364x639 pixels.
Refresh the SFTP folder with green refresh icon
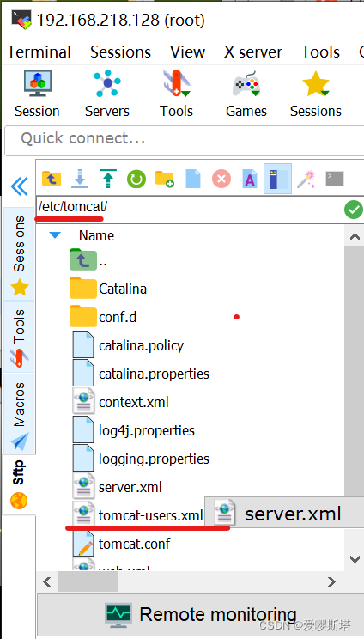click(x=136, y=179)
